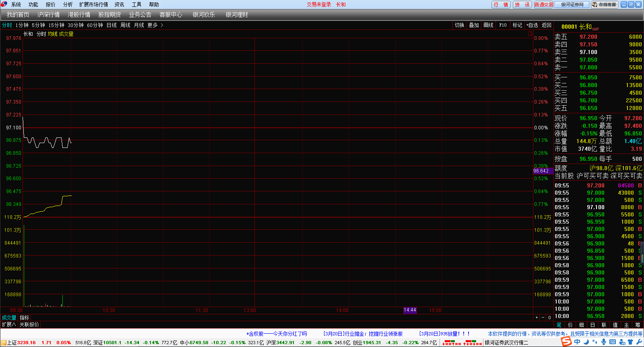Screen dimensions: 644x347
Task: Toggle Chinese/English input mode 中
Action: point(578,342)
